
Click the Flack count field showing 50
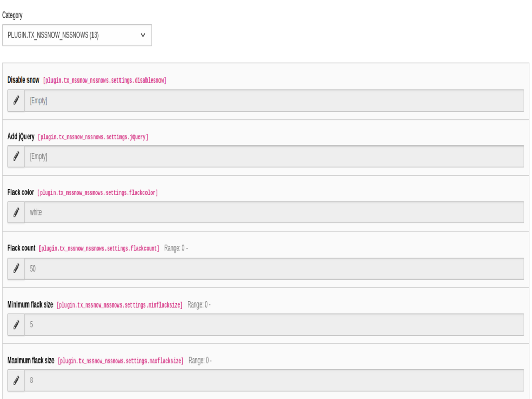point(274,269)
